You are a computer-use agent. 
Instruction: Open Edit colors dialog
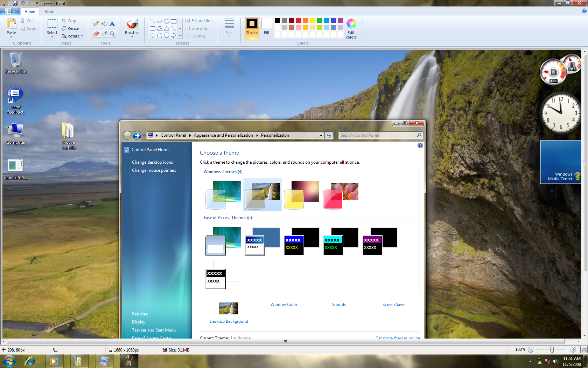[351, 28]
